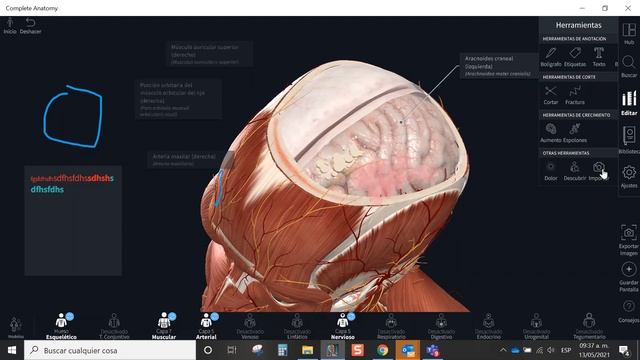Enable the Venoso system layer
The width and height of the screenshot is (640, 360).
[x=250, y=325]
